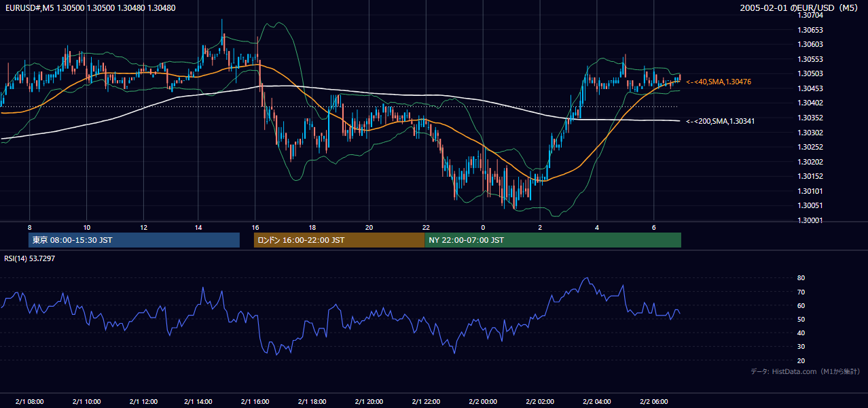This screenshot has width=868, height=408.
Task: Click the bottom time label 2/2 04:00
Action: click(x=597, y=402)
